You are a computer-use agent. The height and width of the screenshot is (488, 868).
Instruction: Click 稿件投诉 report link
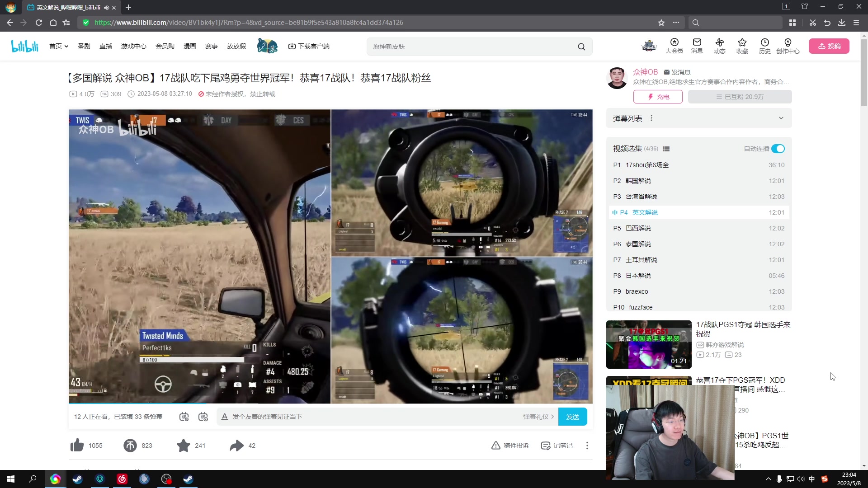click(x=510, y=446)
